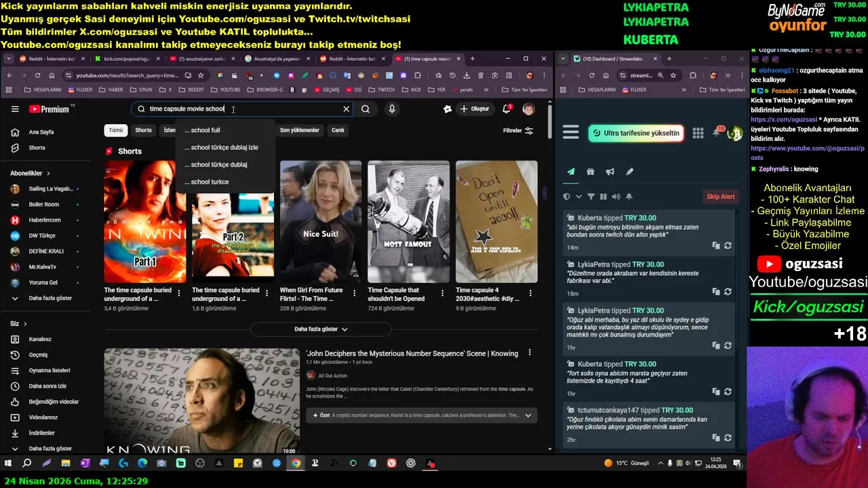This screenshot has width=868, height=488.
Task: Open the Windows Start menu
Action: point(8,464)
